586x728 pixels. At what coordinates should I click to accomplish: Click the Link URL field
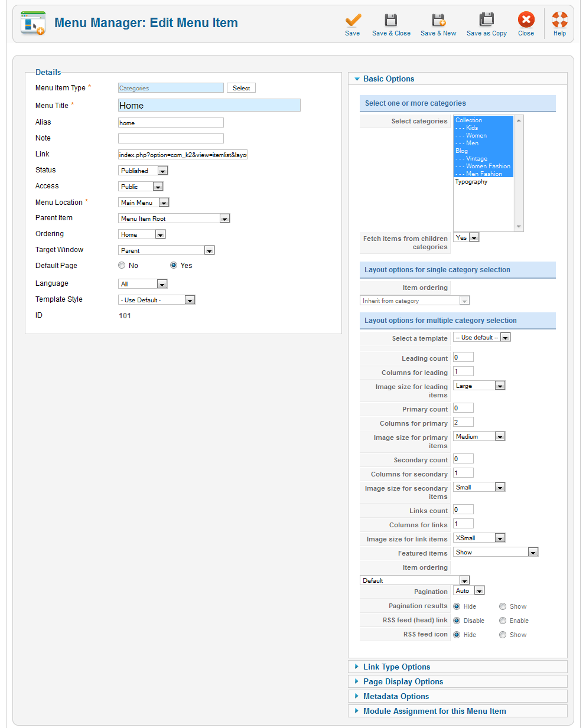(x=183, y=155)
